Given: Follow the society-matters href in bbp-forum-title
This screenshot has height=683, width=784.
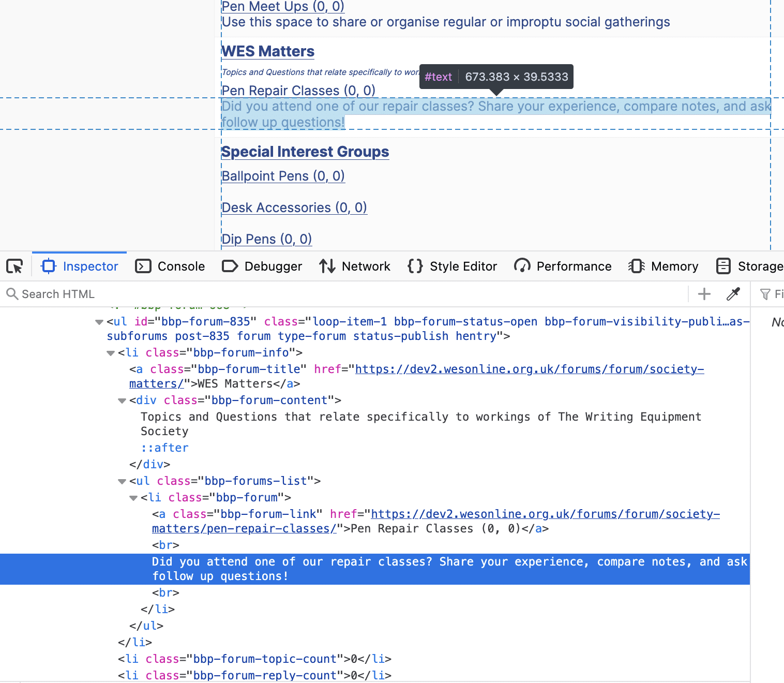Looking at the screenshot, I should point(529,369).
